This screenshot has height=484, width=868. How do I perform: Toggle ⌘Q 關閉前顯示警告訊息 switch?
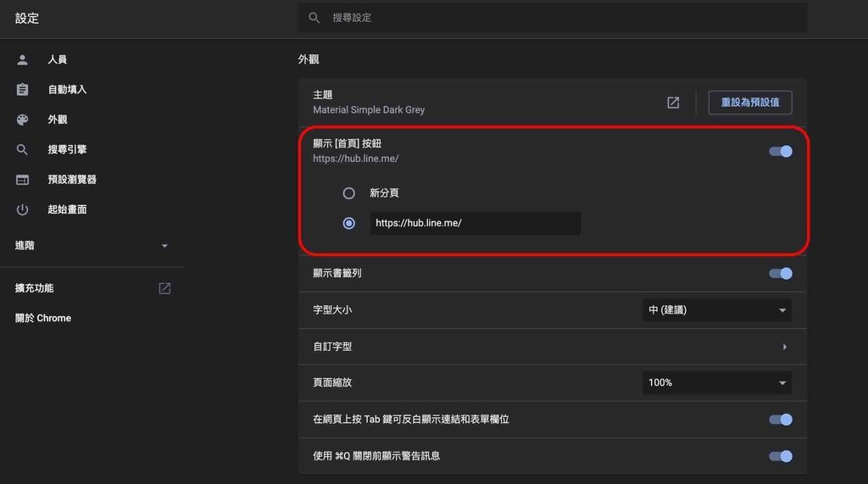click(781, 456)
